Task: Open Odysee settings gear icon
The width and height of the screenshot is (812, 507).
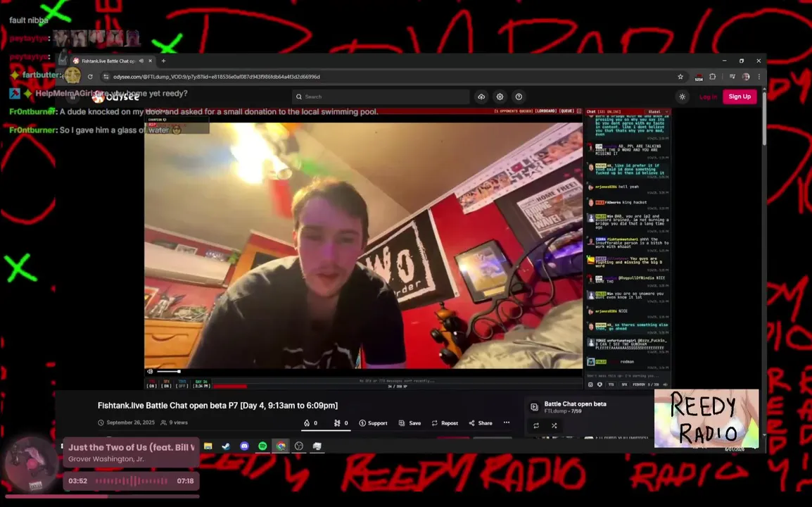Action: pyautogui.click(x=500, y=96)
